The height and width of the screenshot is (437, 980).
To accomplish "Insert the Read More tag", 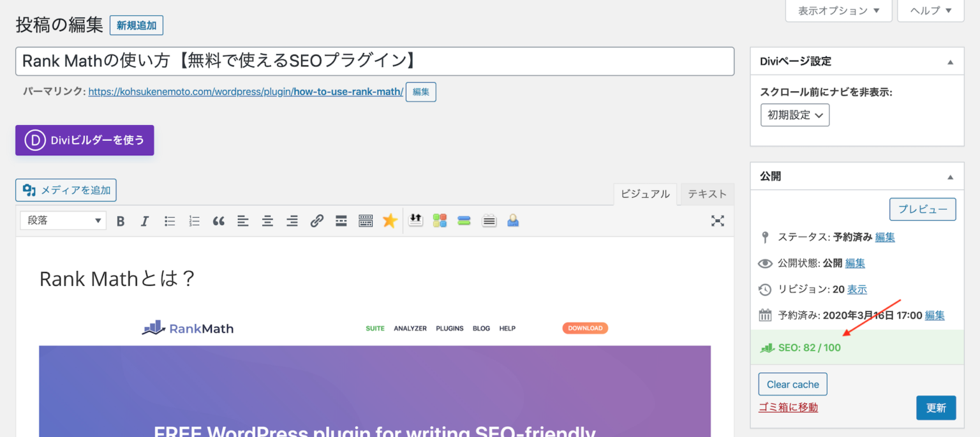I will 341,220.
